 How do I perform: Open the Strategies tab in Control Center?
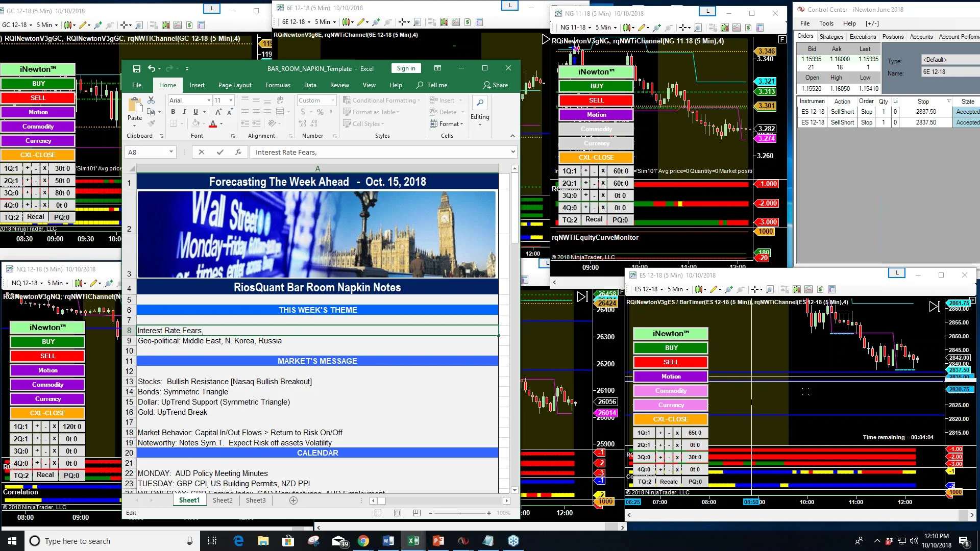pyautogui.click(x=831, y=36)
